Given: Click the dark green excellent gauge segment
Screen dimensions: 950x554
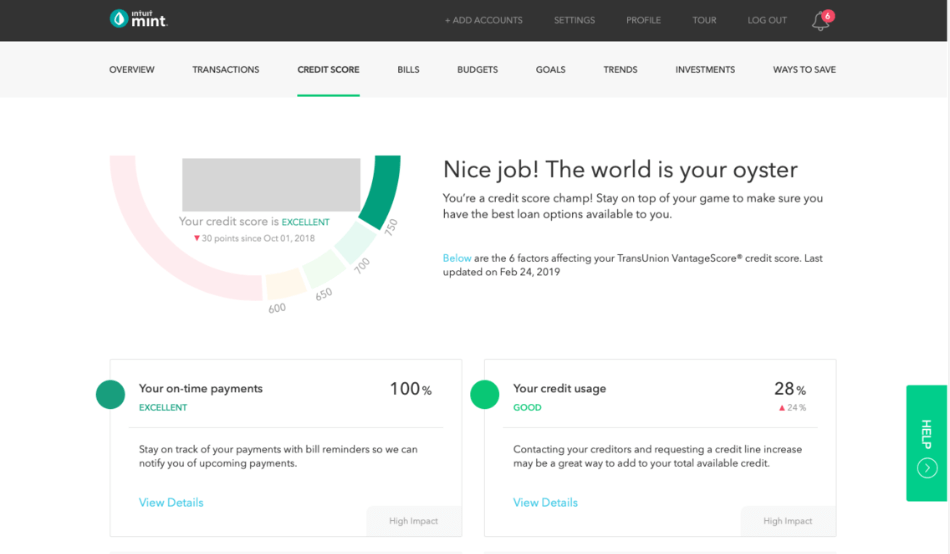Looking at the screenshot, I should click(x=381, y=191).
